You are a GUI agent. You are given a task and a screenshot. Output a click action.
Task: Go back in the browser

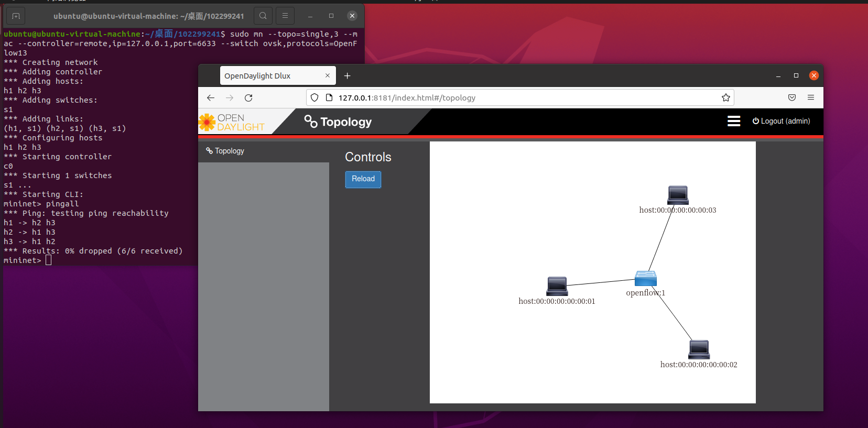click(x=211, y=97)
